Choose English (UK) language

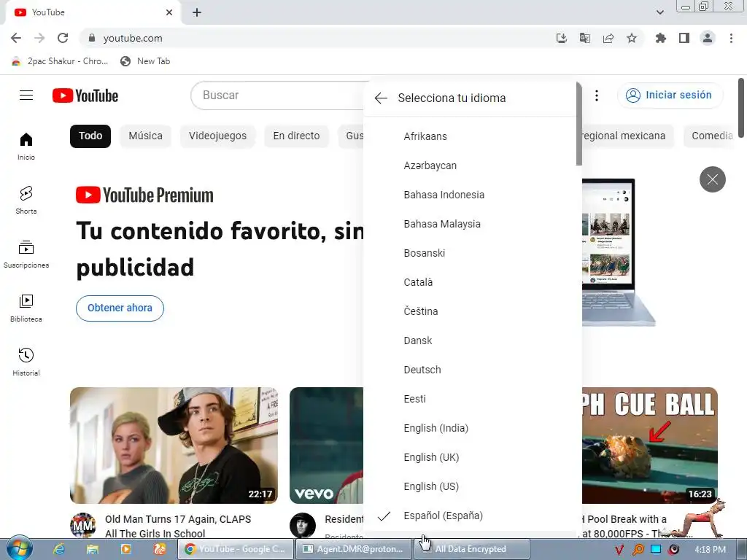click(470, 457)
